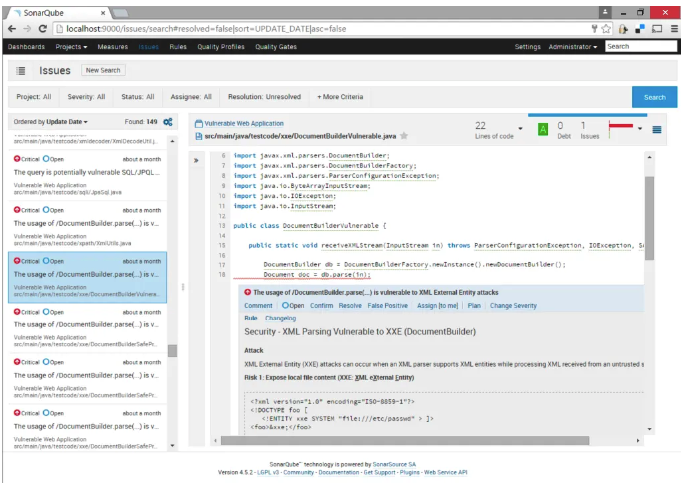This screenshot has width=681, height=484.
Task: Click the top bar Search input field
Action: click(x=641, y=46)
